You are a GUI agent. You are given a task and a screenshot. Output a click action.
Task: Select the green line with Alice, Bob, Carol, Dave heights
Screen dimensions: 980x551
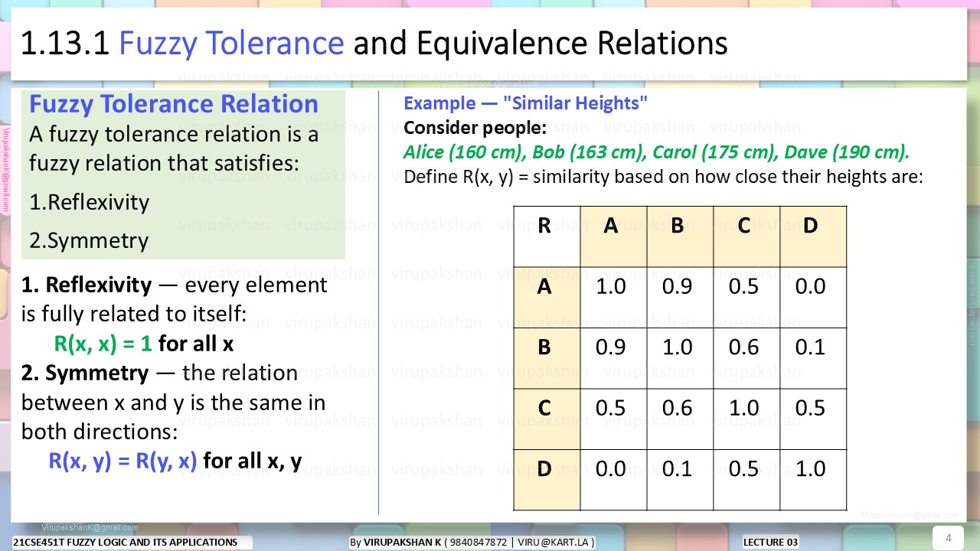click(x=657, y=152)
